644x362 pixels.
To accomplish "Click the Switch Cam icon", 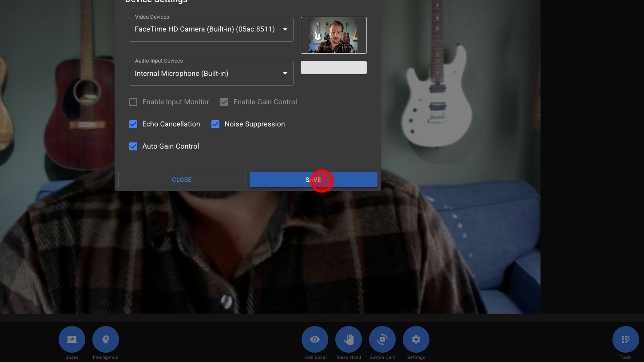I will click(x=382, y=339).
